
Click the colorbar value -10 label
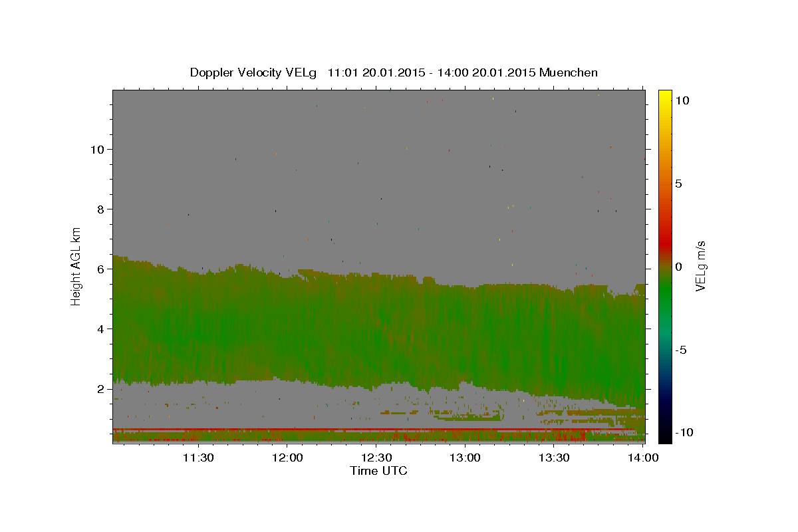(684, 432)
